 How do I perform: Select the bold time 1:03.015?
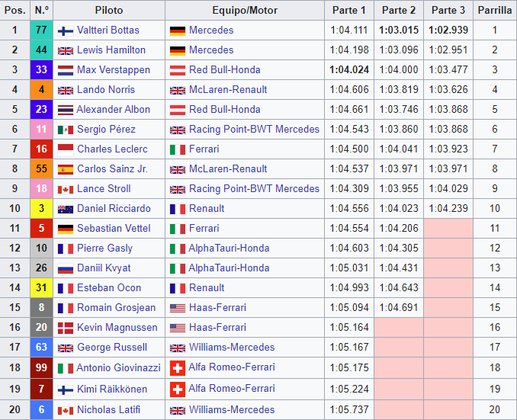399,30
